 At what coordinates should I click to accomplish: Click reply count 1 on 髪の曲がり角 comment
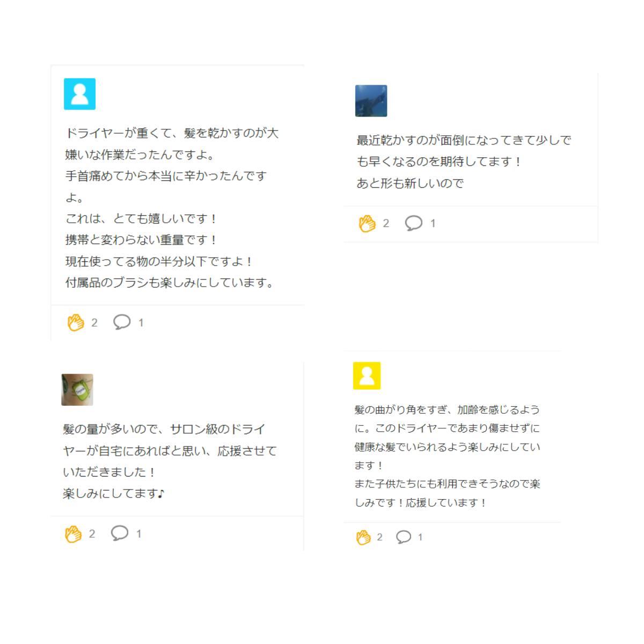click(x=420, y=537)
